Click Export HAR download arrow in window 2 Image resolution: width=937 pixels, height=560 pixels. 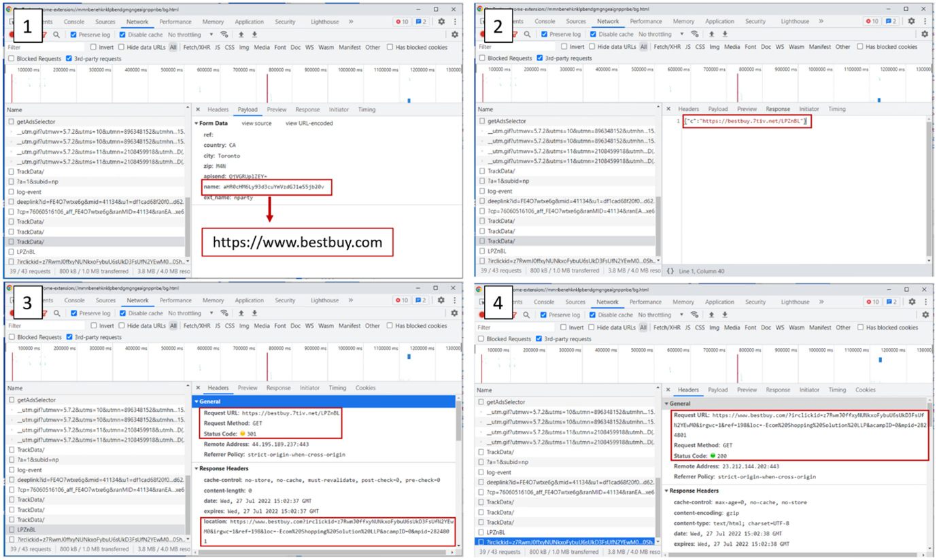725,34
